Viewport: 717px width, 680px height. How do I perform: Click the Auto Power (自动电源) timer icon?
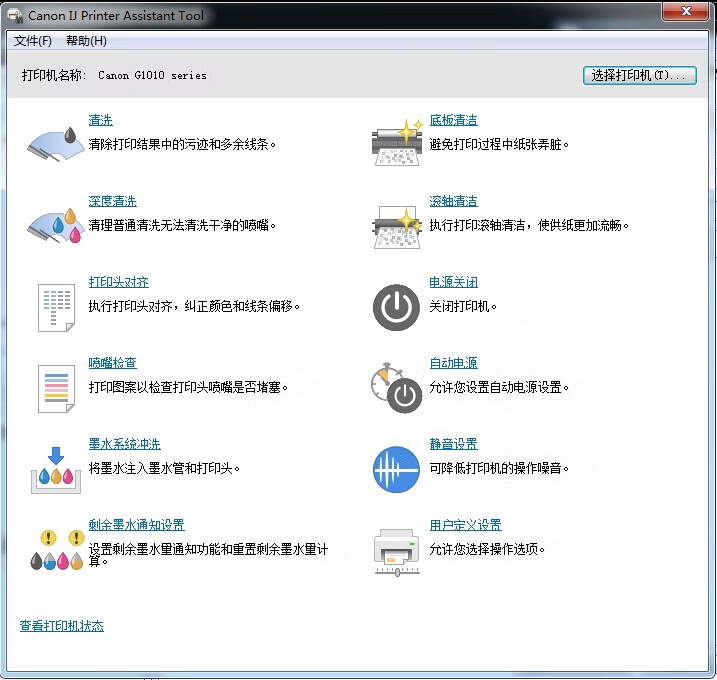tap(396, 388)
